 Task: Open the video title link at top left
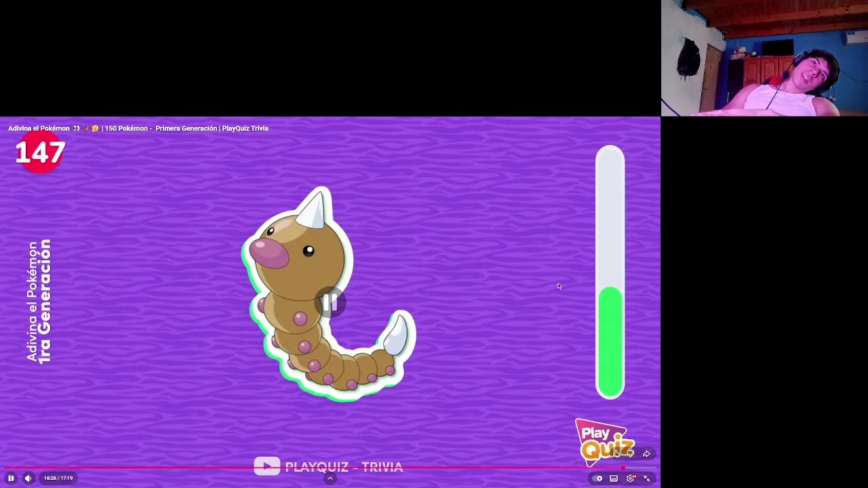pos(138,128)
